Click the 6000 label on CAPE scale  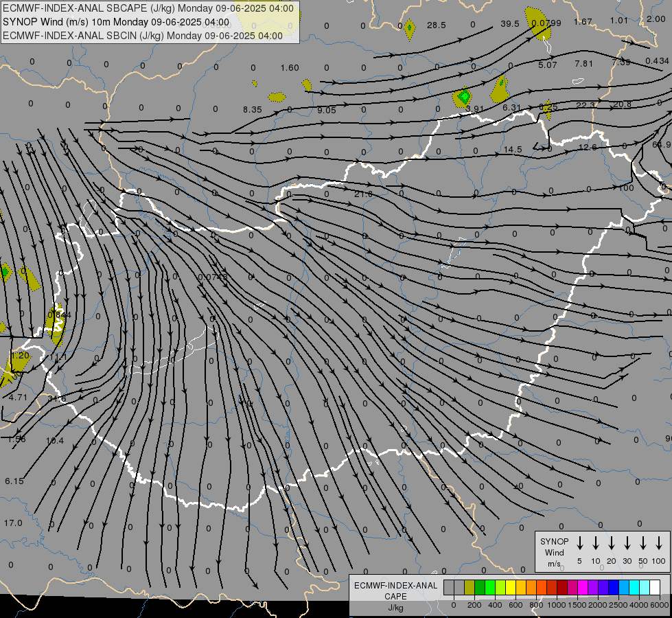pos(660,605)
